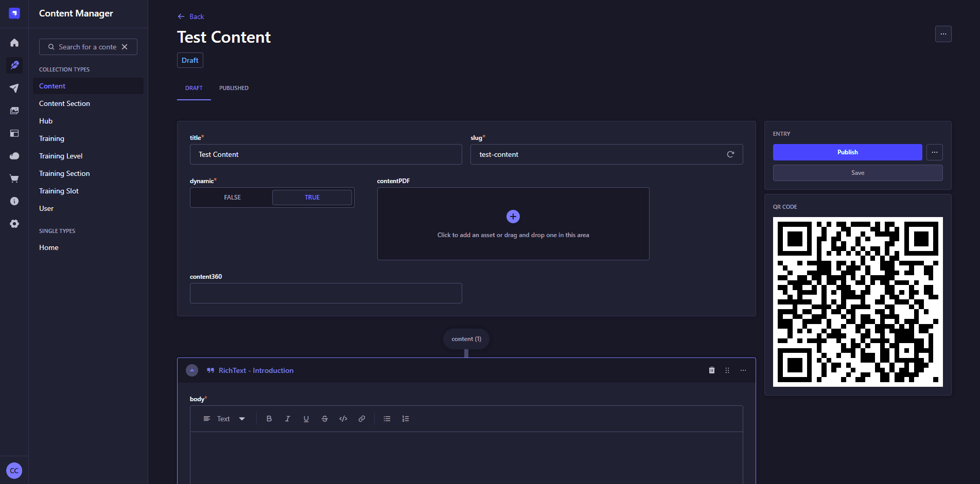The width and height of the screenshot is (980, 484).
Task: Open the Content collection type
Action: tap(88, 86)
